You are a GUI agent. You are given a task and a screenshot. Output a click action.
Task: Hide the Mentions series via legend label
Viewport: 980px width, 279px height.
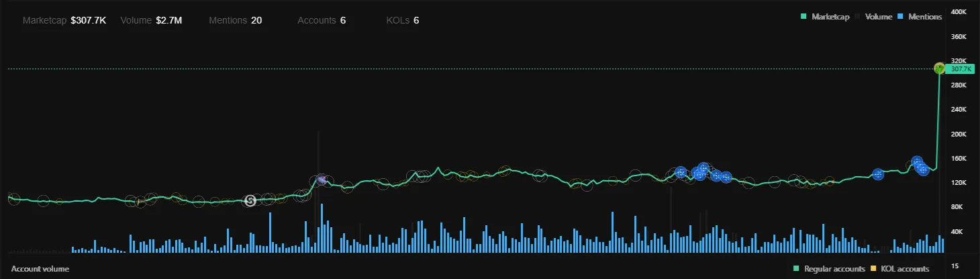pos(925,16)
